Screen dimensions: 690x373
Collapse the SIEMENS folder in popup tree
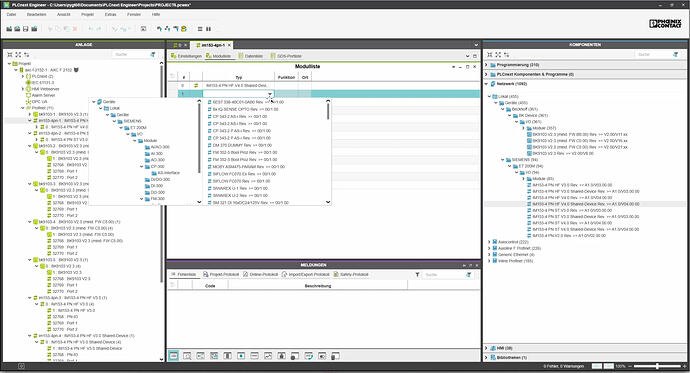coord(114,121)
